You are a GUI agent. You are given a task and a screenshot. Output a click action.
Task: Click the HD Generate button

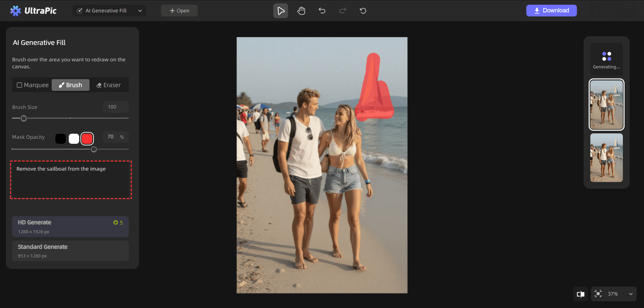[70, 227]
